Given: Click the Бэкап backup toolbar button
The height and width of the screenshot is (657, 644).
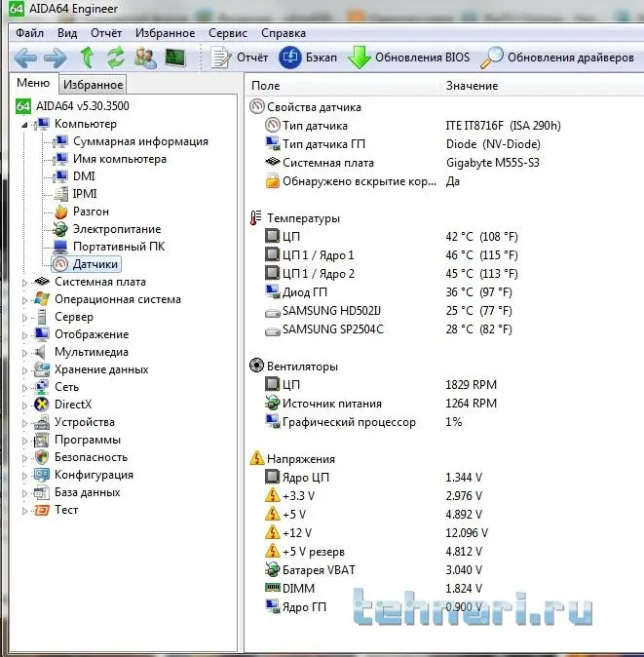Looking at the screenshot, I should [308, 58].
